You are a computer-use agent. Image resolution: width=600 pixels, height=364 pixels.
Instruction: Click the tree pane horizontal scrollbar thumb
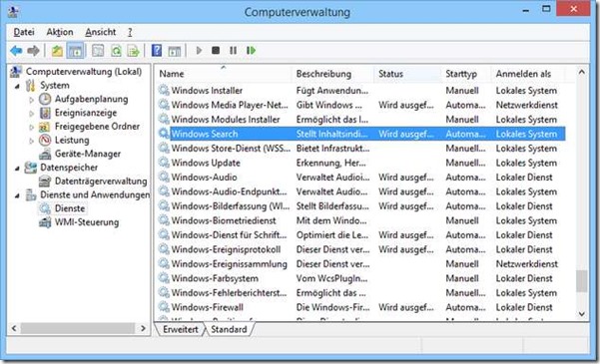[78, 328]
